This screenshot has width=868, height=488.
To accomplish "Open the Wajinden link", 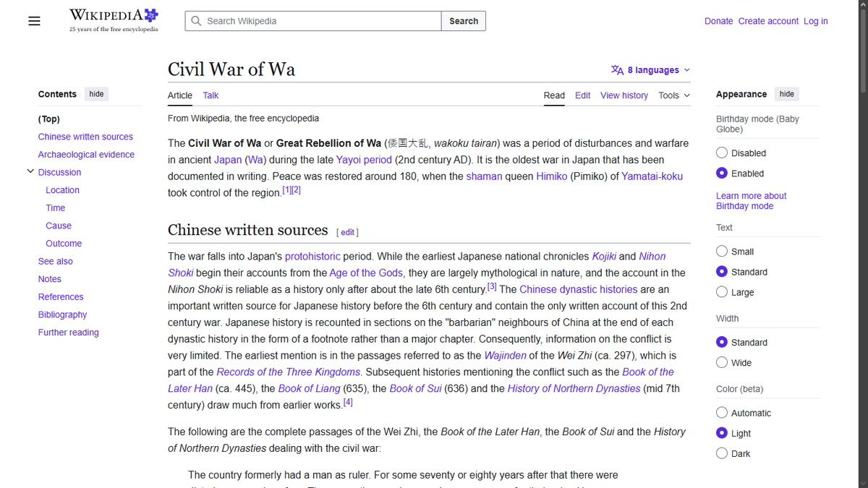I will point(505,356).
